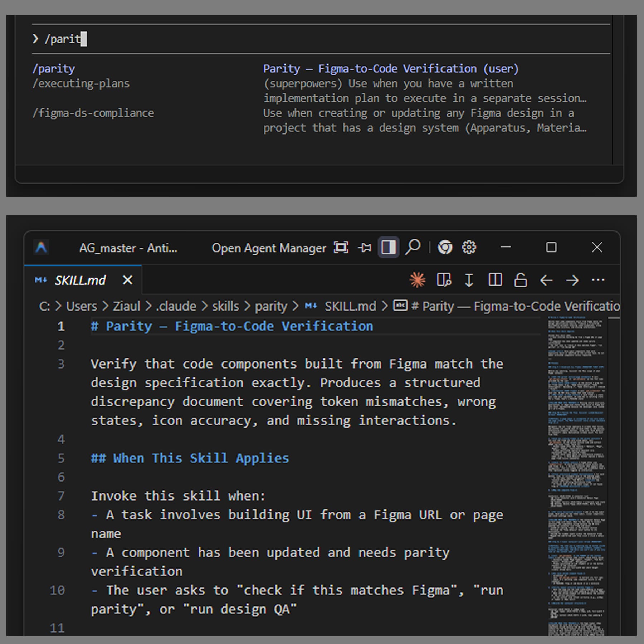Click the Chrome browser icon in title bar

pos(445,247)
